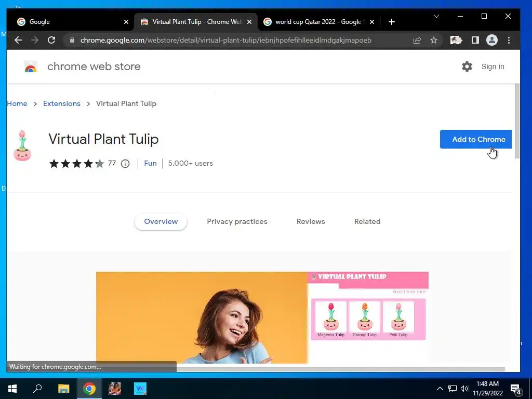Viewport: 532px width, 399px height.
Task: Open Chrome's three-dot menu
Action: click(x=509, y=40)
